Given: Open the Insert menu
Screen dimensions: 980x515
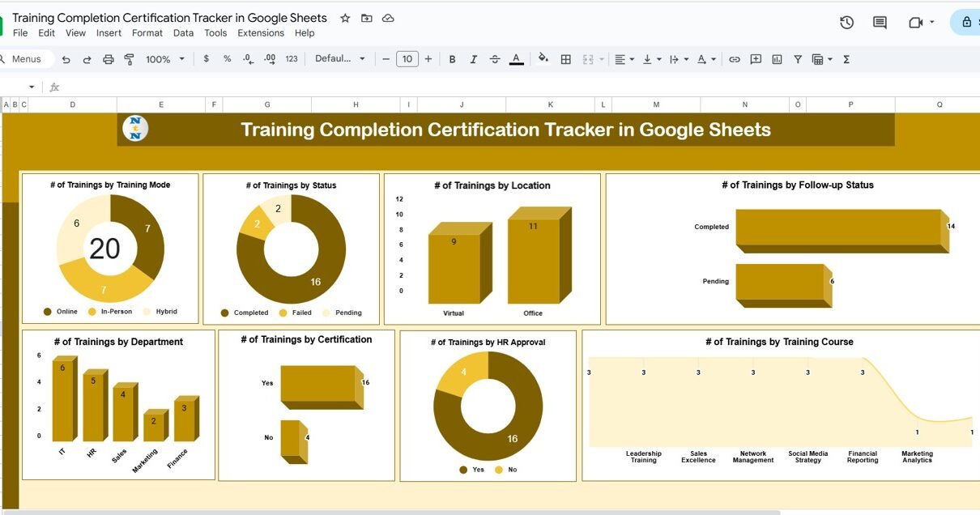Looking at the screenshot, I should pos(109,33).
